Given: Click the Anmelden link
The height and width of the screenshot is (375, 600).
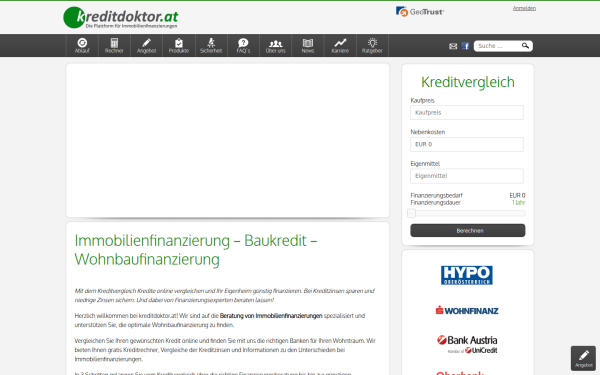Looking at the screenshot, I should click(524, 8).
